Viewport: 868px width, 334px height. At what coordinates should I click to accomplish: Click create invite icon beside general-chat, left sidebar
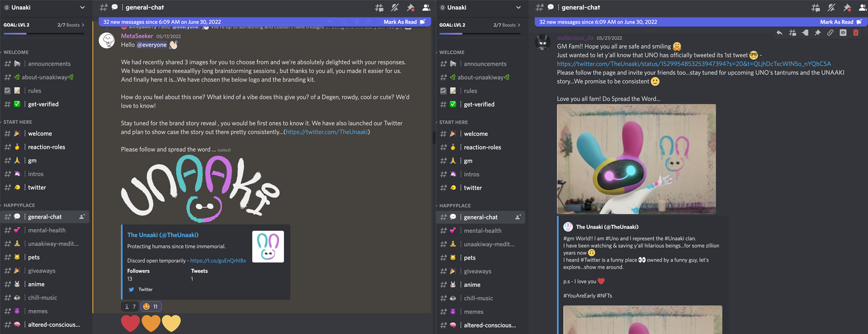coord(82,217)
